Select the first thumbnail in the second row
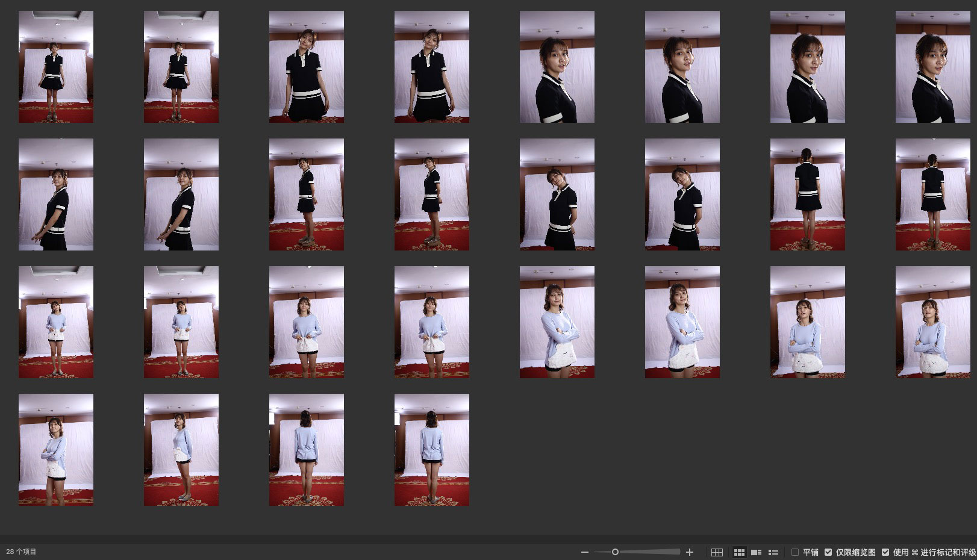This screenshot has width=977, height=560. click(x=56, y=194)
